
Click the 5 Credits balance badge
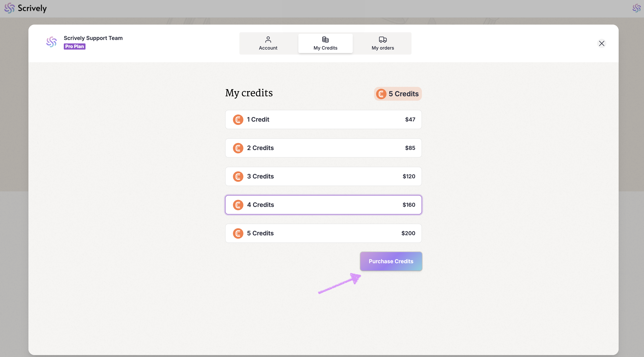[398, 94]
